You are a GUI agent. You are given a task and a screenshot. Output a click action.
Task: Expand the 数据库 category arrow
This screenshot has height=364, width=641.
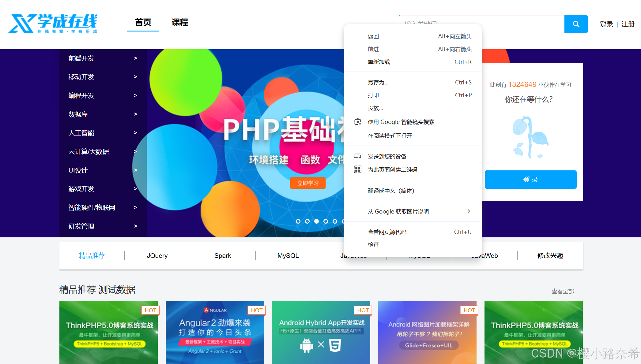135,114
